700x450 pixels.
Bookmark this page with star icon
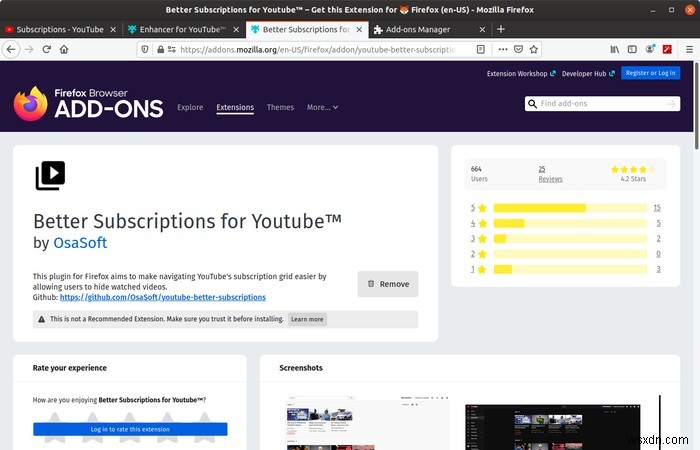(x=533, y=49)
